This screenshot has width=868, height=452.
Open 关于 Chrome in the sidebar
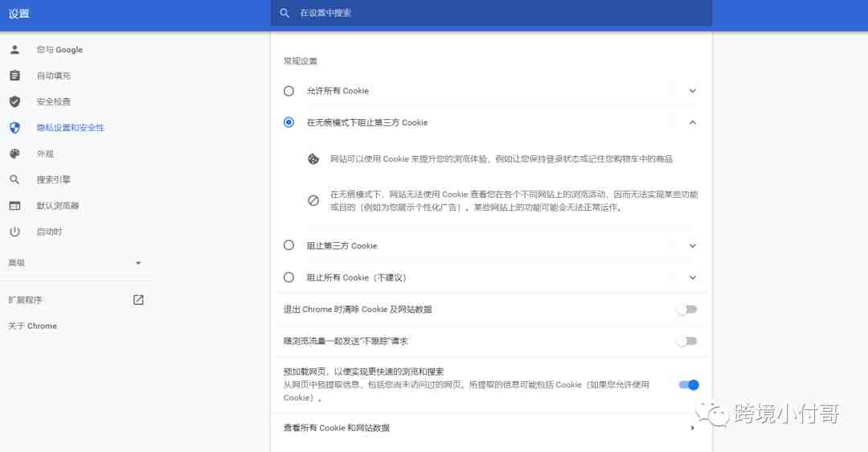point(33,326)
